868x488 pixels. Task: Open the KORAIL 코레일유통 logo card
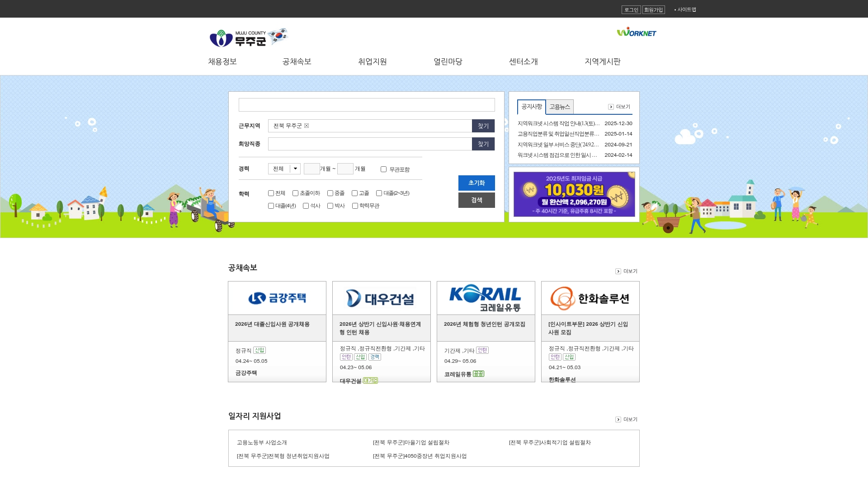tap(486, 298)
